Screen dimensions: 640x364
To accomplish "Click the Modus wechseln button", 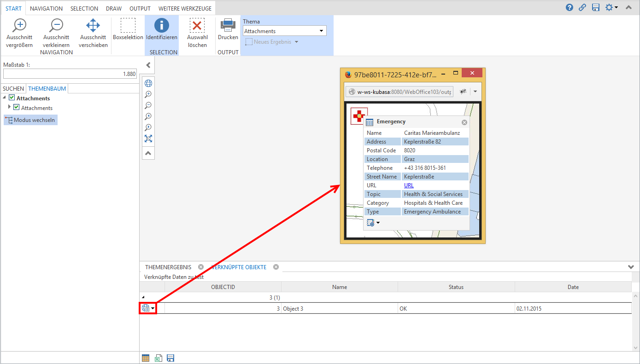I will (30, 120).
